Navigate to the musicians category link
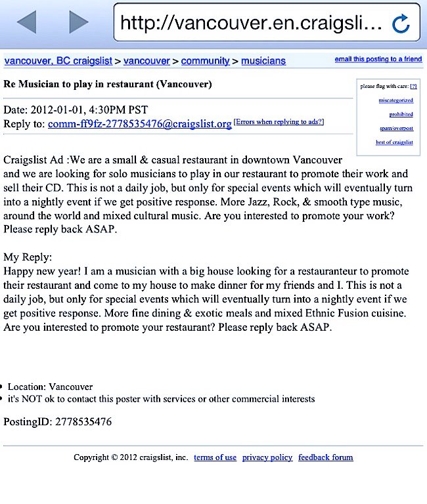Screen dimensions: 427x504 tap(263, 61)
